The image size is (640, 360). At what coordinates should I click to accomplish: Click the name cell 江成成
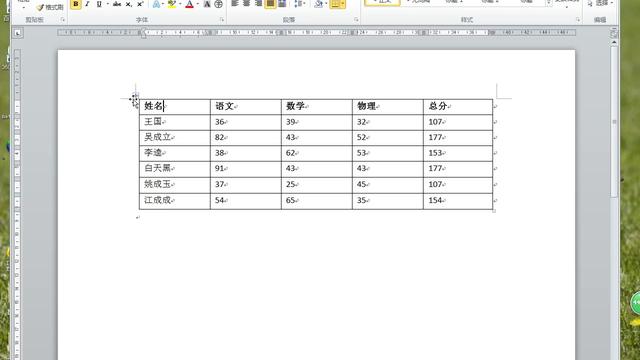coord(175,201)
